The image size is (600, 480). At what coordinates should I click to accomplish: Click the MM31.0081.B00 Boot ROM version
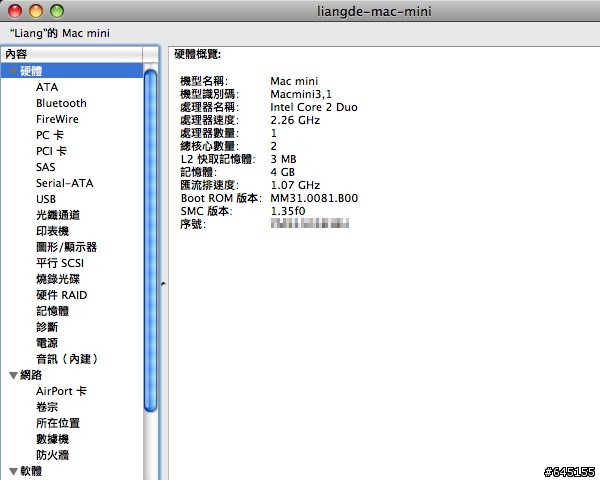pos(314,198)
